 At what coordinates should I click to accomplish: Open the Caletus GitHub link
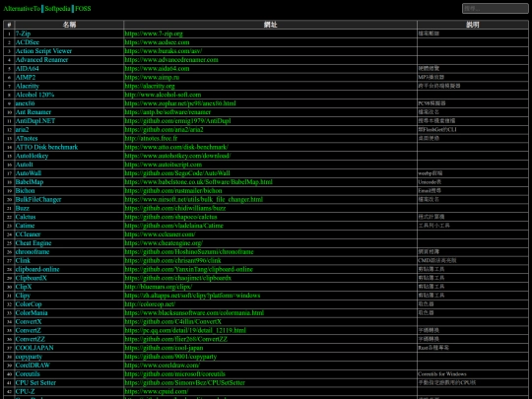[x=170, y=217]
